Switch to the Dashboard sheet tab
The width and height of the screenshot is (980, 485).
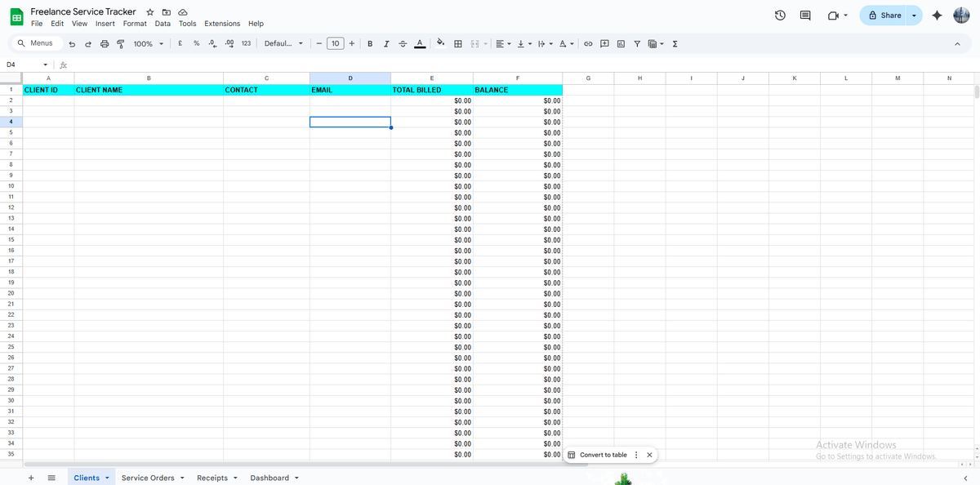tap(269, 478)
